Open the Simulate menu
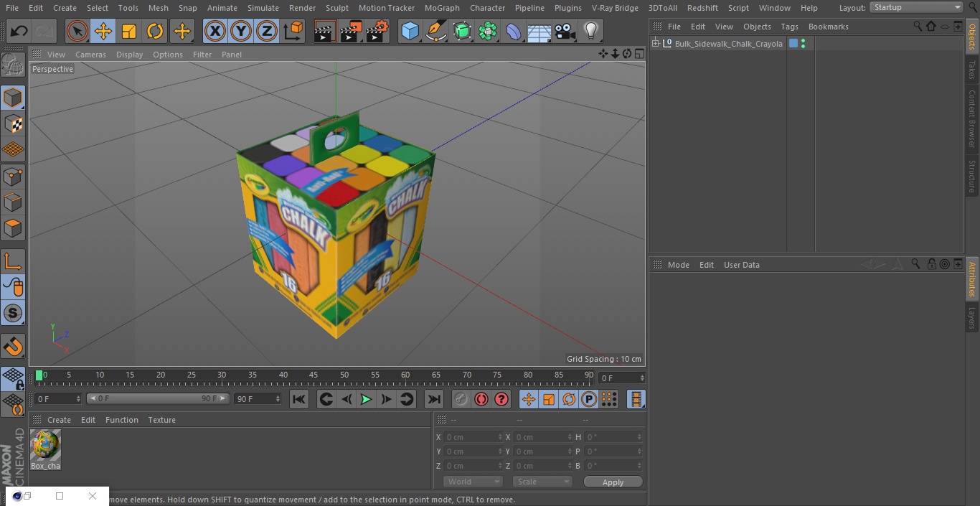The height and width of the screenshot is (506, 980). (x=263, y=8)
